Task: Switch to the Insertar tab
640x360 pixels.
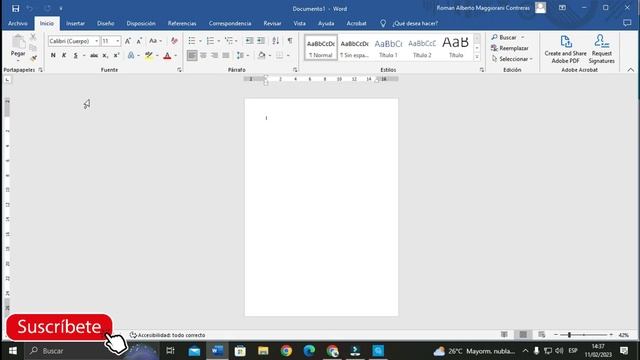Action: (76, 24)
